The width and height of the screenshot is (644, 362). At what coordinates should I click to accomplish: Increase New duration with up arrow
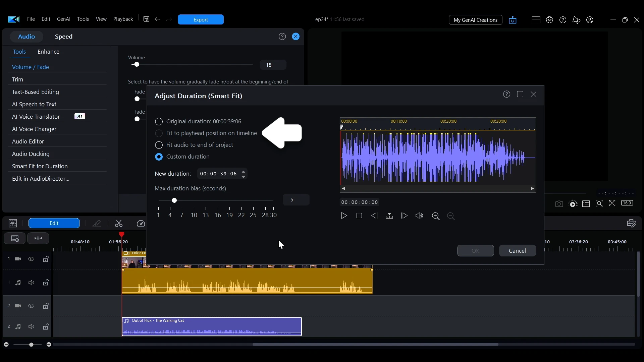pyautogui.click(x=244, y=171)
